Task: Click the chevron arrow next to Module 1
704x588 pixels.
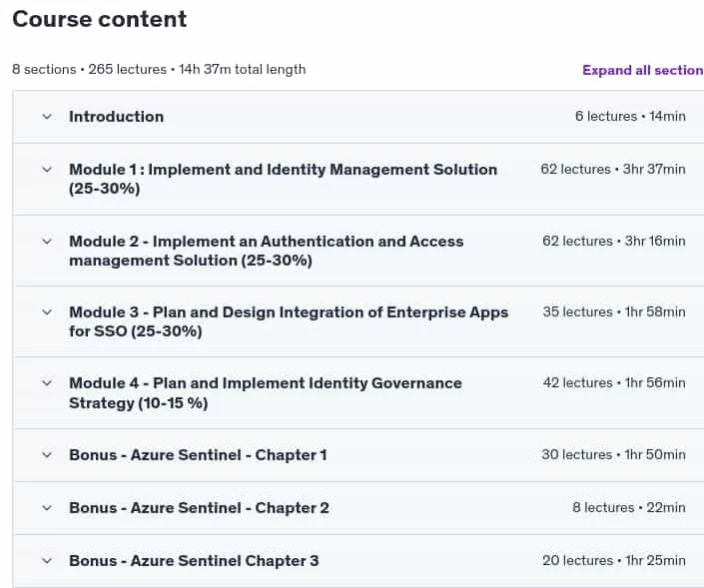Action: click(x=47, y=170)
